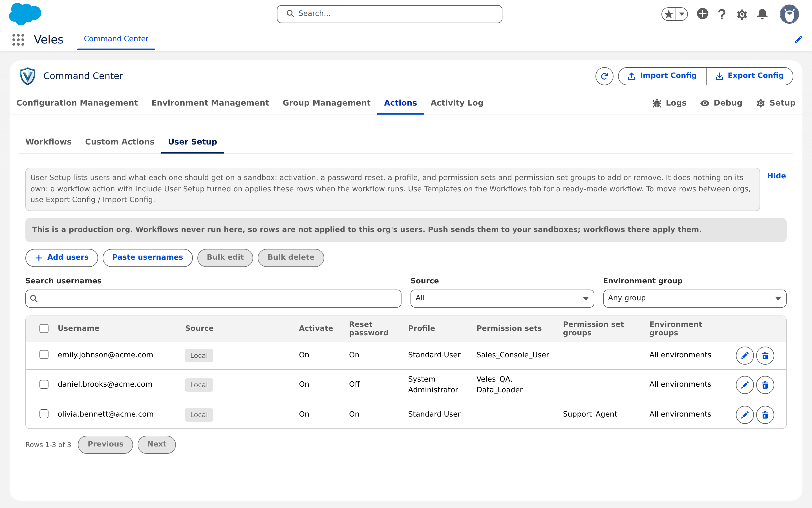812x508 pixels.
Task: Check the emily.johnson@acme.com row checkbox
Action: [44, 355]
